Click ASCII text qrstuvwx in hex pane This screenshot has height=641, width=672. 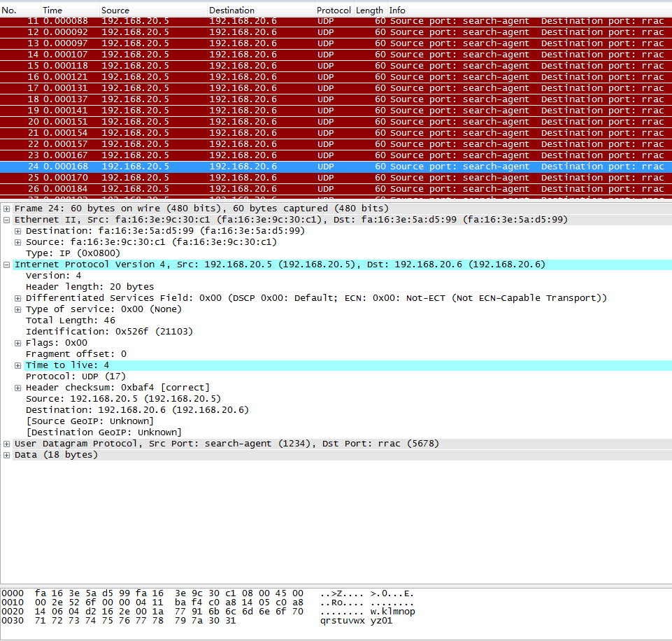click(x=343, y=621)
